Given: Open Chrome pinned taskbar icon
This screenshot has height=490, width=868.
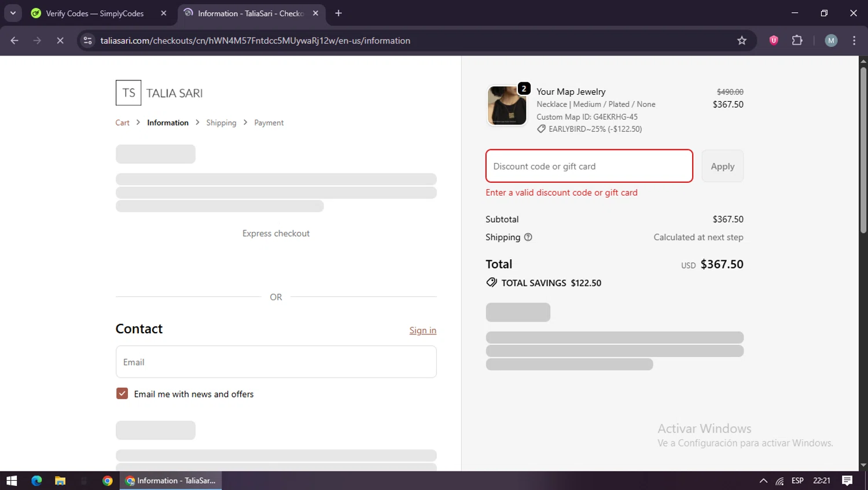Looking at the screenshot, I should tap(107, 481).
